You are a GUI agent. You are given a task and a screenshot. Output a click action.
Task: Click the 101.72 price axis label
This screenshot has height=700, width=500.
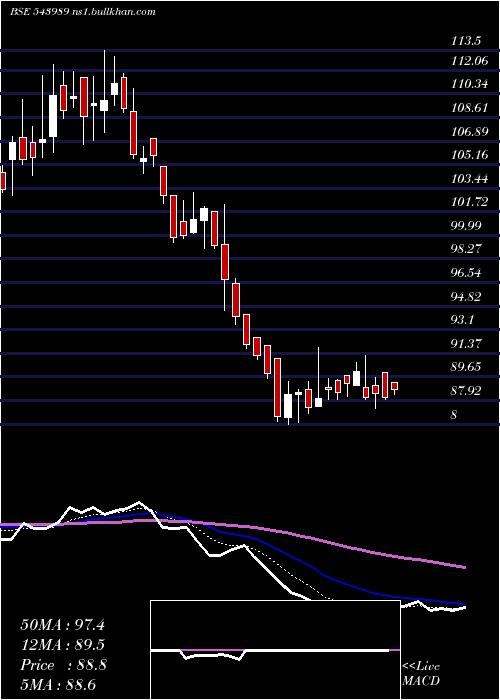tap(469, 202)
